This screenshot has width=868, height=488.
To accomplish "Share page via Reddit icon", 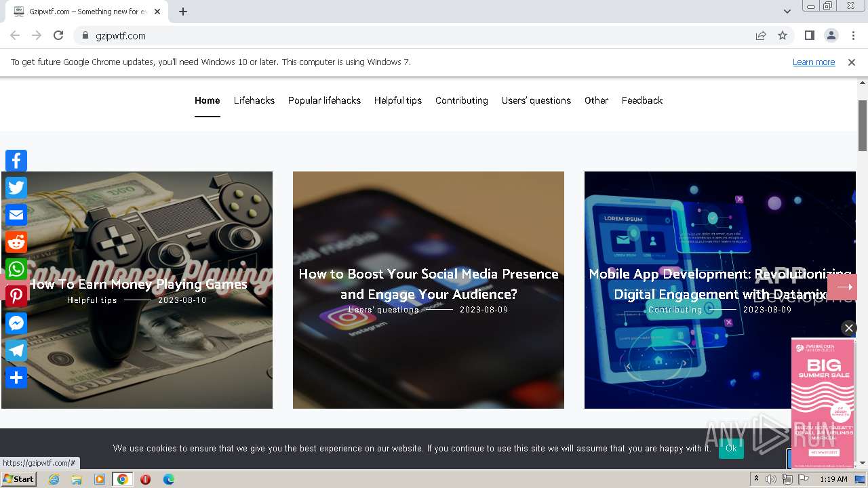I will coord(16,242).
